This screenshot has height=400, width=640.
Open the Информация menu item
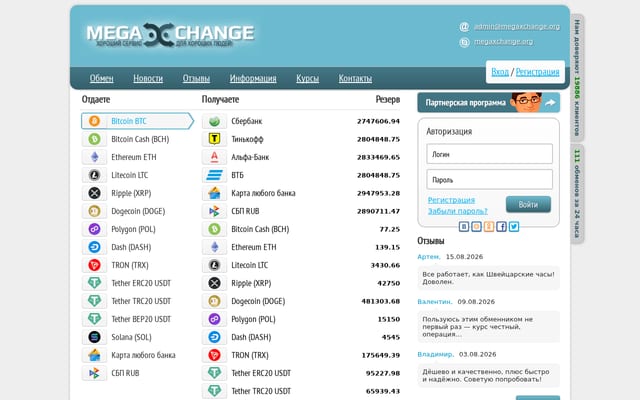click(253, 78)
